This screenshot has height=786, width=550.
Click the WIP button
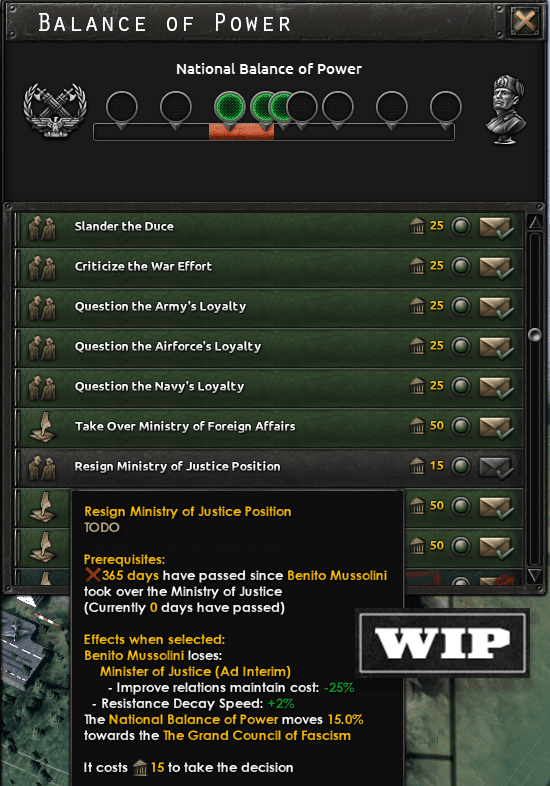[442, 643]
